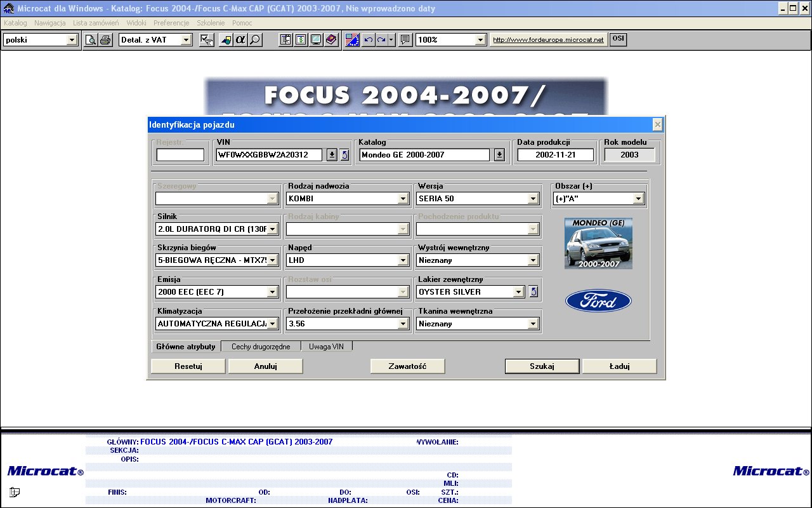This screenshot has height=508, width=812.
Task: Expand the Klimatyzacja dropdown
Action: 272,324
